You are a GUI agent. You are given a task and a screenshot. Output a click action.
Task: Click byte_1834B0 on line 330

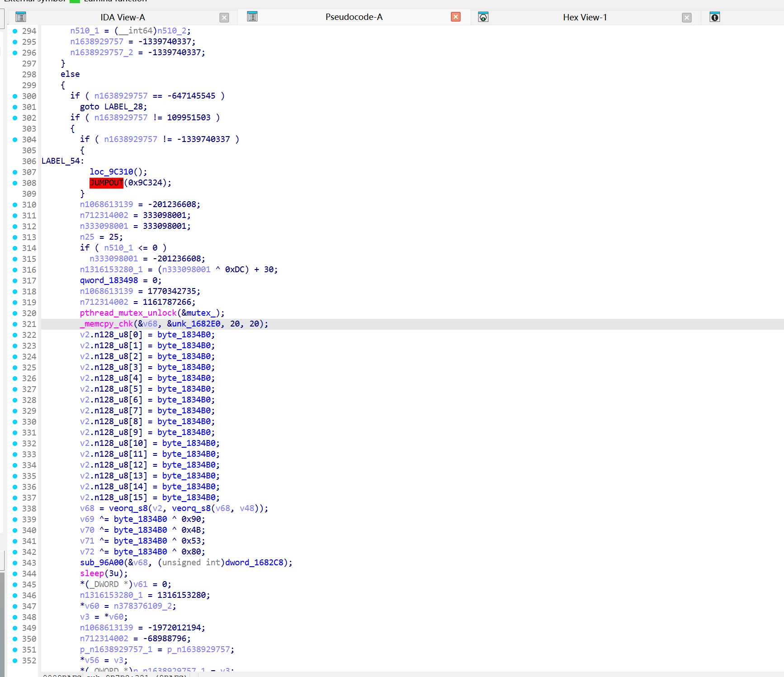(x=184, y=421)
